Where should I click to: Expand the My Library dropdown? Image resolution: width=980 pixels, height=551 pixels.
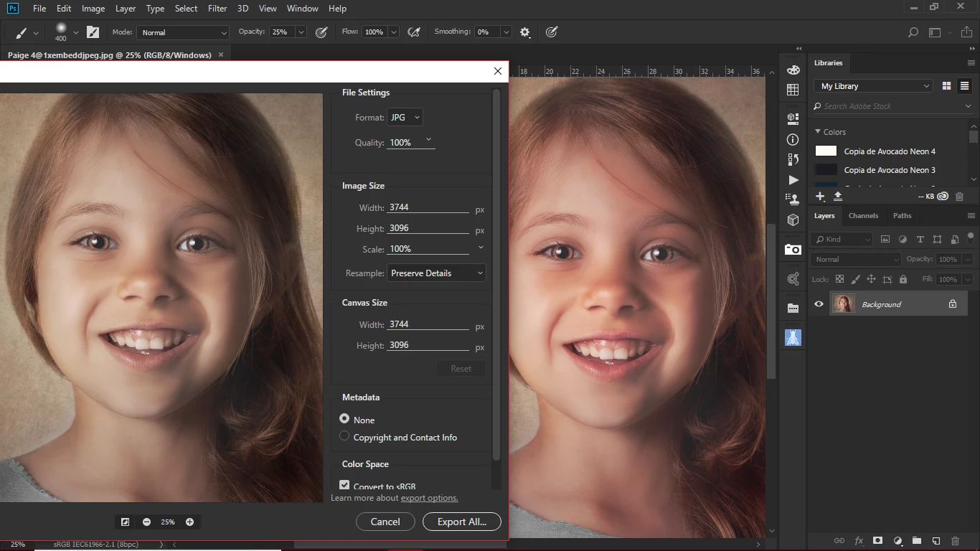pos(873,86)
